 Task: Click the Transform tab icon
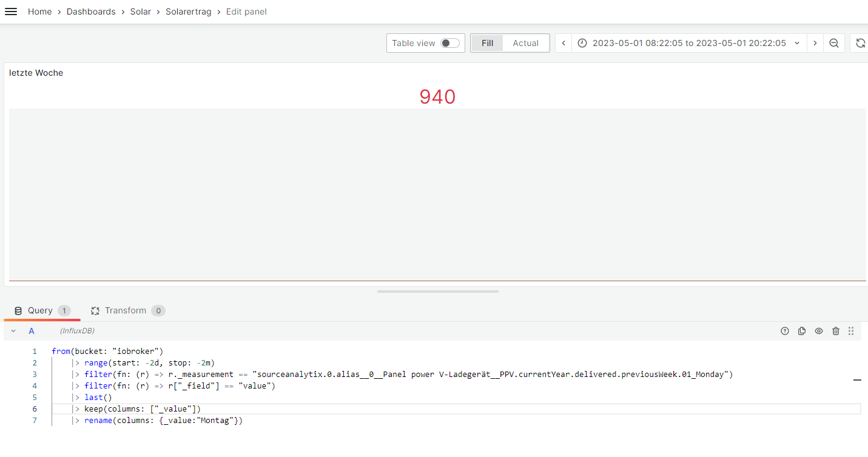click(95, 311)
